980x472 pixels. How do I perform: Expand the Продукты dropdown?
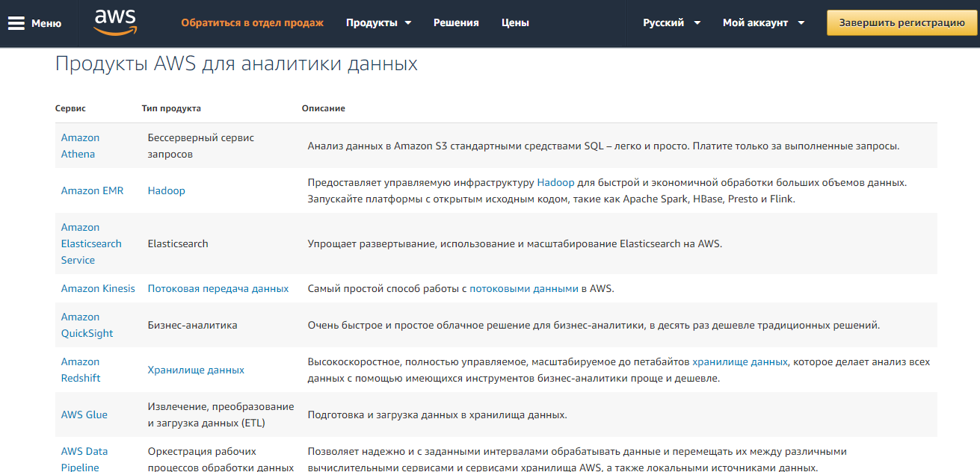(377, 22)
